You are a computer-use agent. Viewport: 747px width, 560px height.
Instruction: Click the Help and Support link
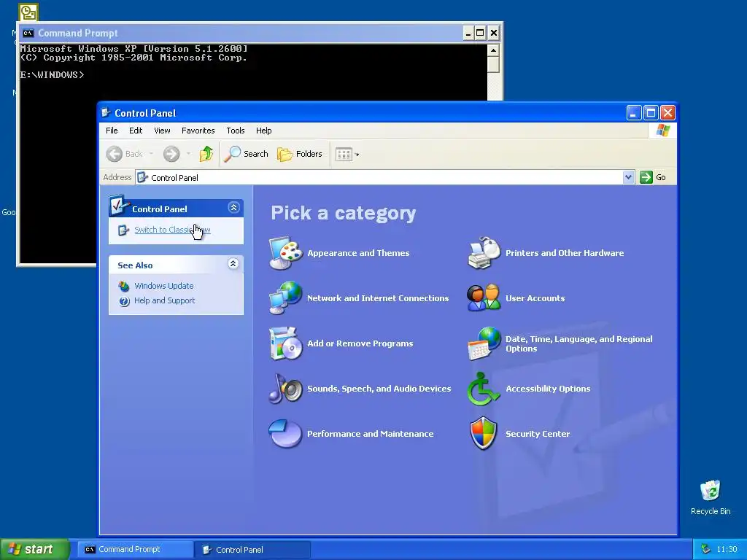tap(164, 300)
